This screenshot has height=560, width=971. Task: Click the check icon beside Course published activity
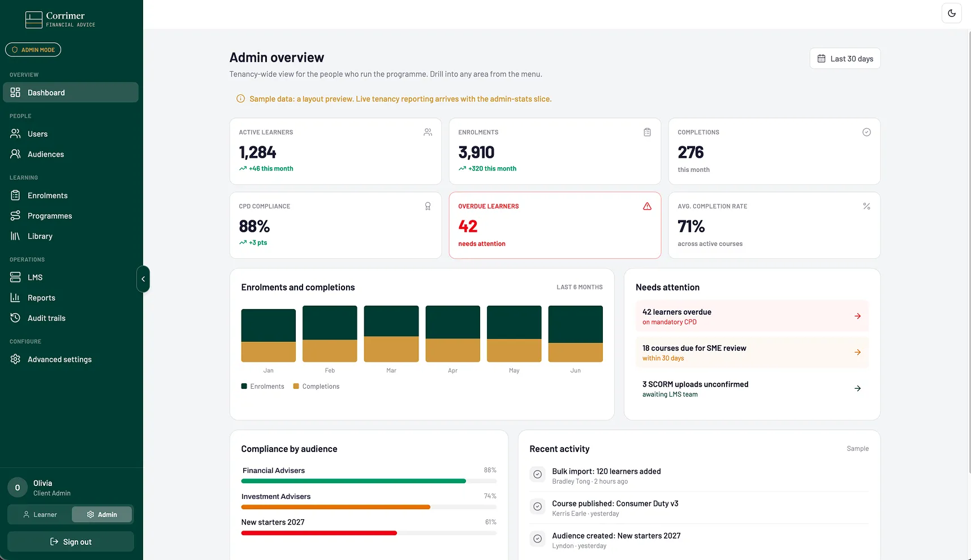point(537,507)
